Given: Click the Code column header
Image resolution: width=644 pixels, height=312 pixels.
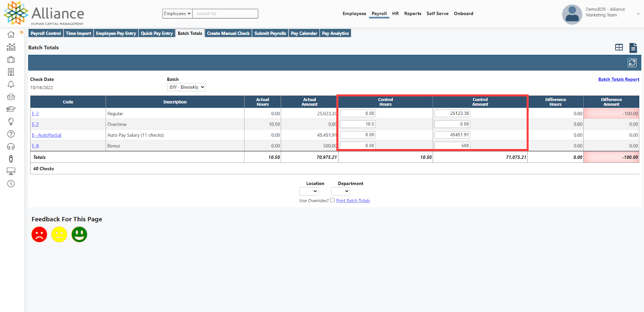Looking at the screenshot, I should click(68, 102).
